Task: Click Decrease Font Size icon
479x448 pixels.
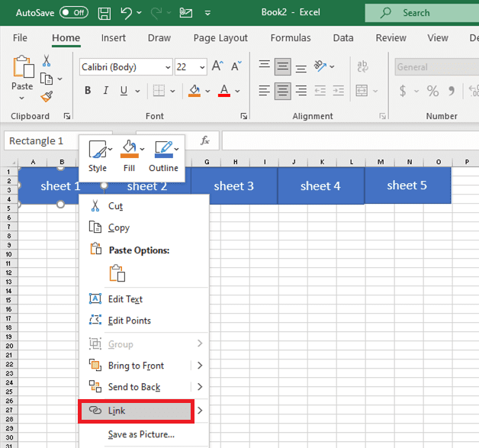Action: click(x=236, y=66)
